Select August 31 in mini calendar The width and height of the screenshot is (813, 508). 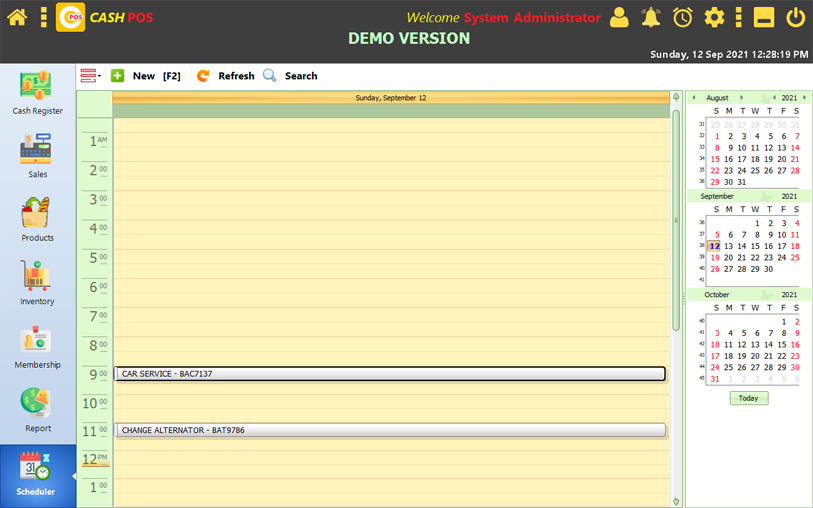pos(741,182)
